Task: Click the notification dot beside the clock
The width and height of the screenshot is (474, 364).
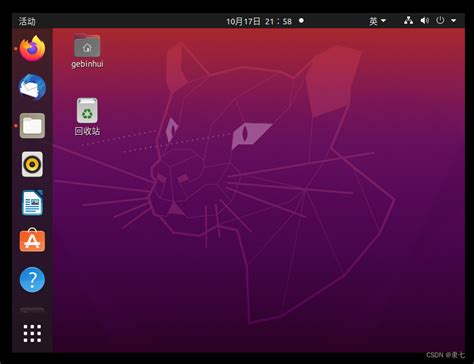Action: pyautogui.click(x=301, y=21)
